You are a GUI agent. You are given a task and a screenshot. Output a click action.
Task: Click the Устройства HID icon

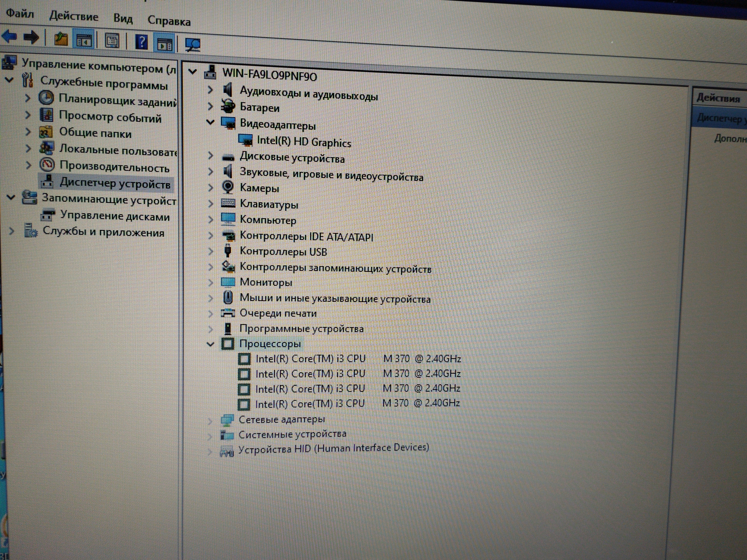click(x=226, y=451)
